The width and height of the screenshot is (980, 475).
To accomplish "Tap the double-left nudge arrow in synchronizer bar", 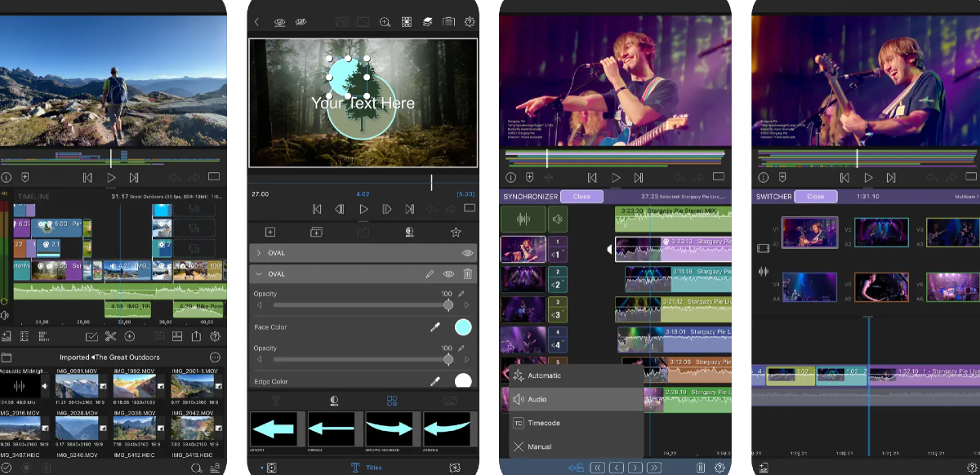I will 598,468.
